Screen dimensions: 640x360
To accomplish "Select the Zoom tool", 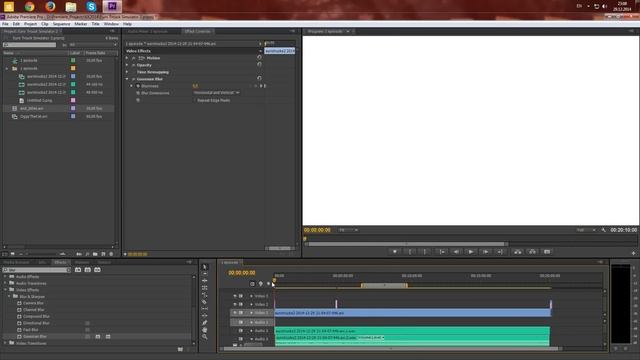I will 205,337.
